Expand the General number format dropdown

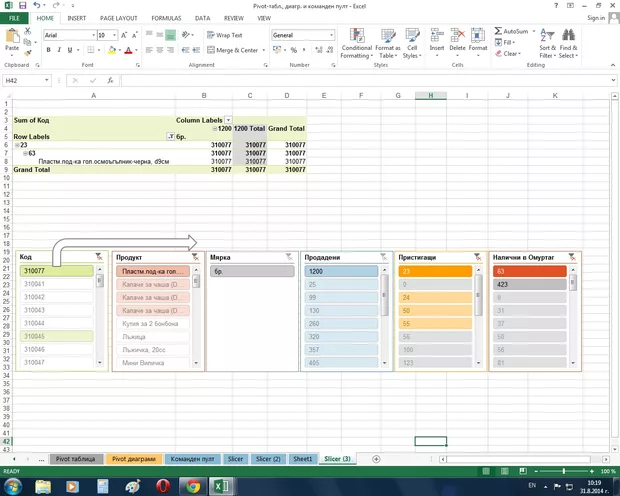[329, 35]
